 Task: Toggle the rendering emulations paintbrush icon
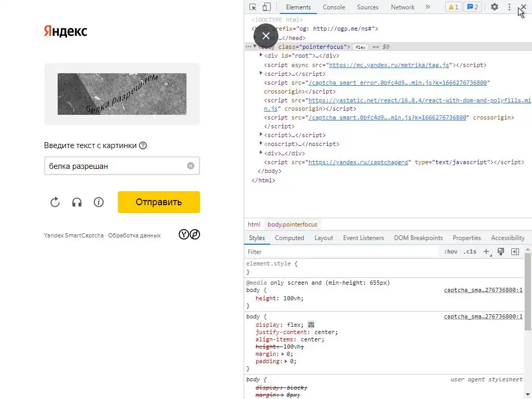tap(500, 251)
